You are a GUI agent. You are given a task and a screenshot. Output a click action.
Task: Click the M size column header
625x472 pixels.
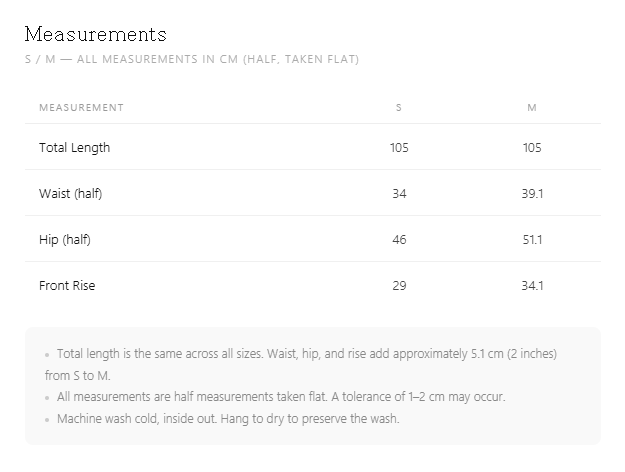coord(532,108)
